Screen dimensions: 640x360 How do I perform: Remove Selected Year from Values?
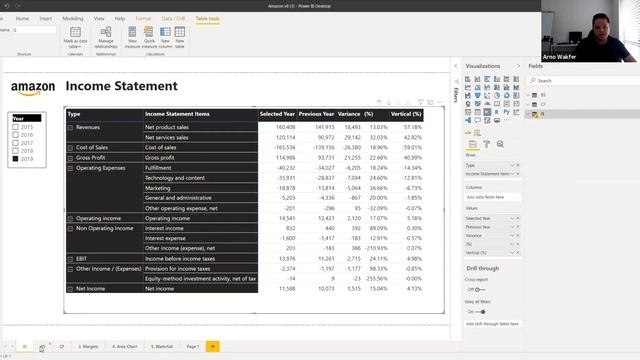click(x=518, y=218)
